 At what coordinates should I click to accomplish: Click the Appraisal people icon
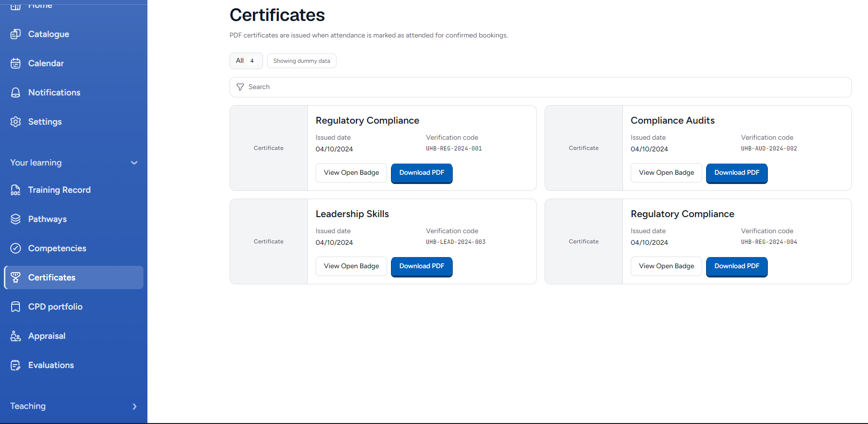tap(16, 336)
